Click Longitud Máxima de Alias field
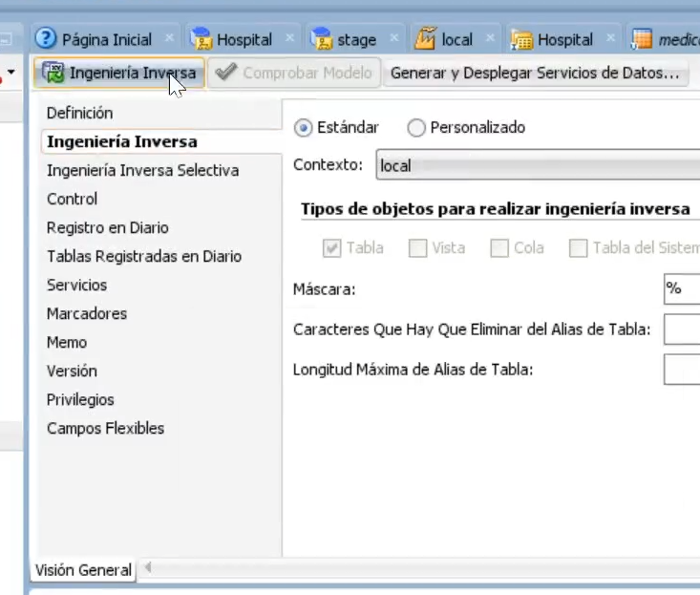700x595 pixels. point(682,370)
